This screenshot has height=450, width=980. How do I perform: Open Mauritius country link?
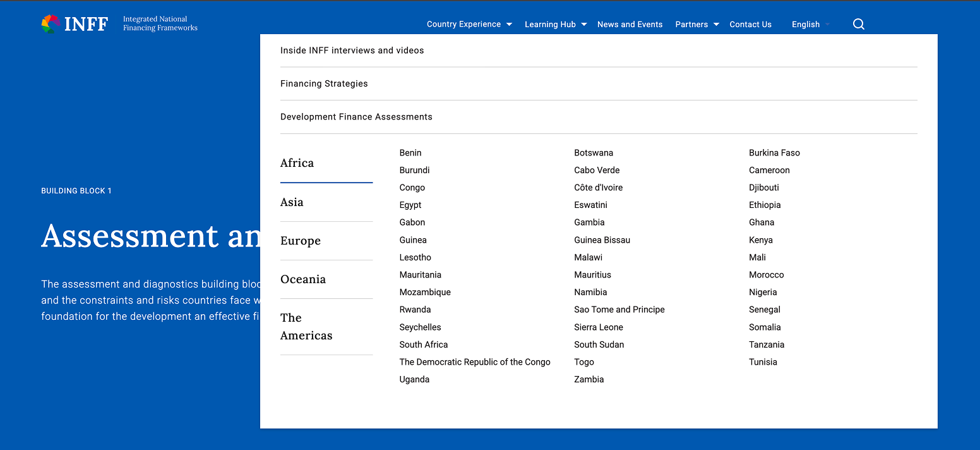592,275
